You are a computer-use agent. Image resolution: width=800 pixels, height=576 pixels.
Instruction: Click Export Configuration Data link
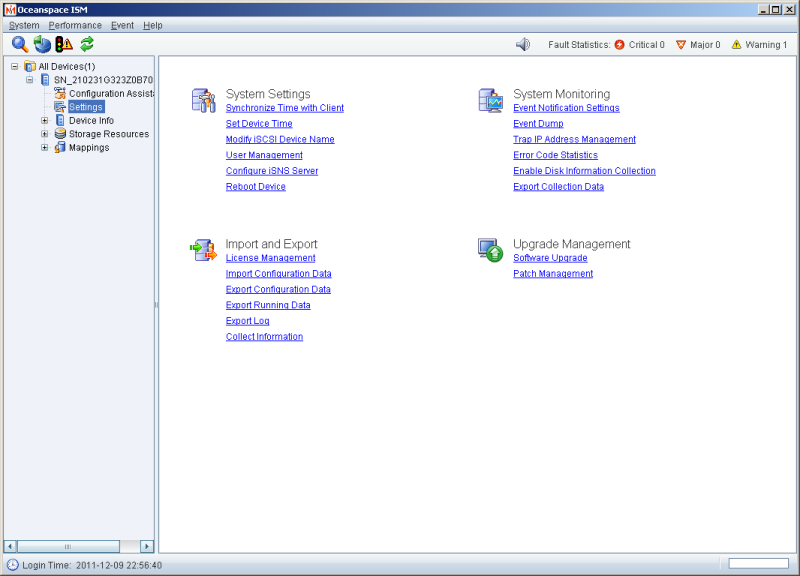click(278, 289)
